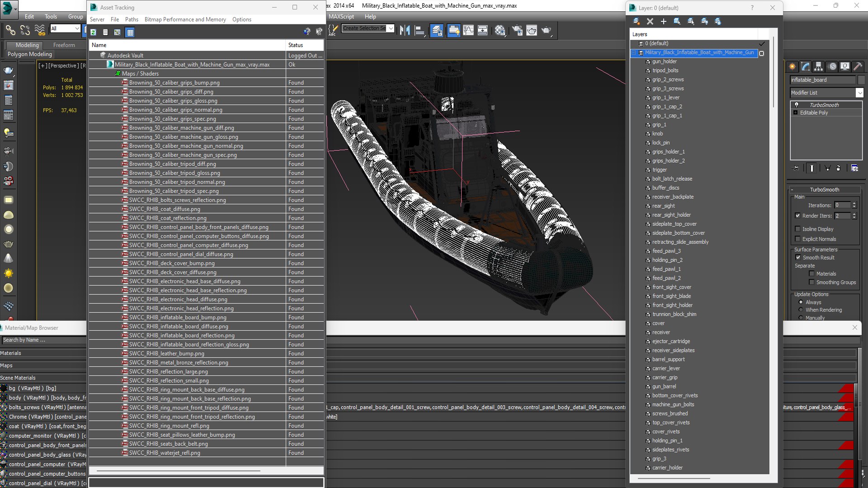Click Configure Modifier Sets icon

tap(854, 168)
